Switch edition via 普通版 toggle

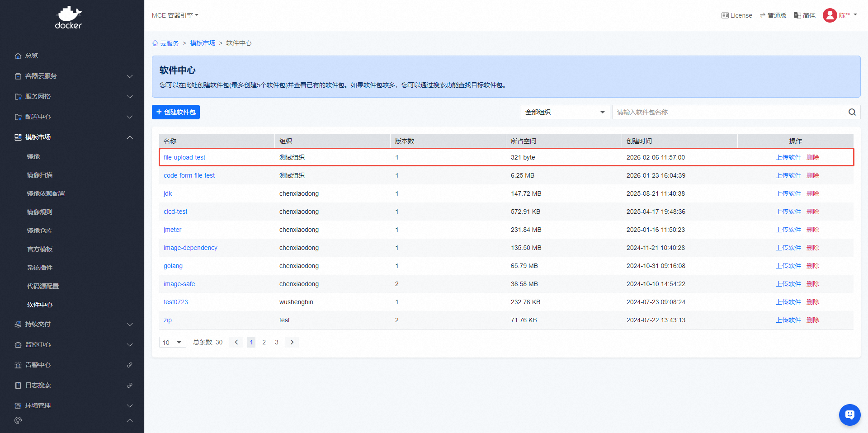coord(773,15)
